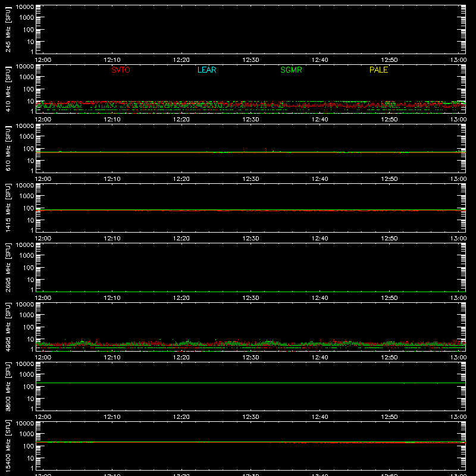Select the 1415 MHz [SFU] axis title
This screenshot has width=476, height=476.
tap(8, 208)
